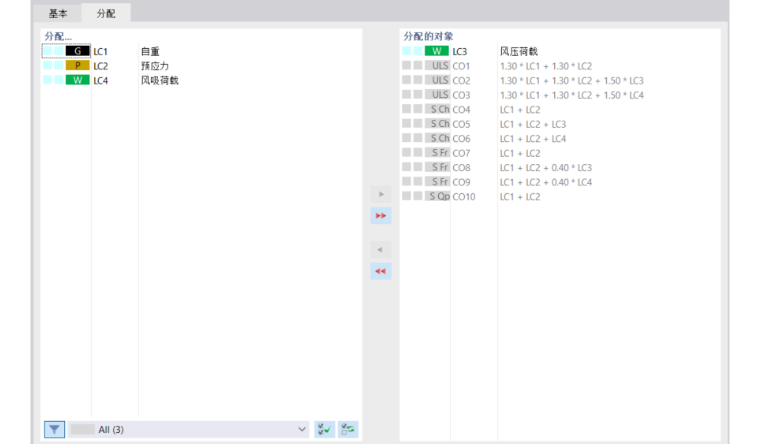Click formula 1.30 * LC1 + 1.30 * LC2
The height and width of the screenshot is (444, 760).
546,66
